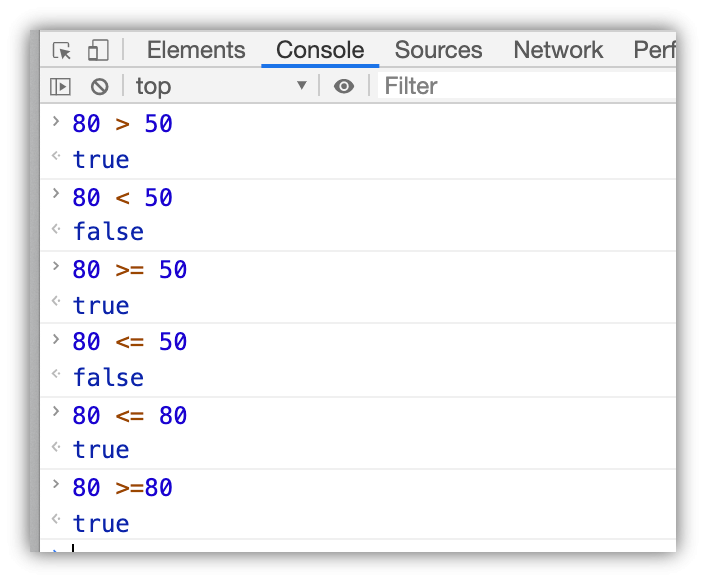Clear the console with the ban icon

(x=99, y=87)
